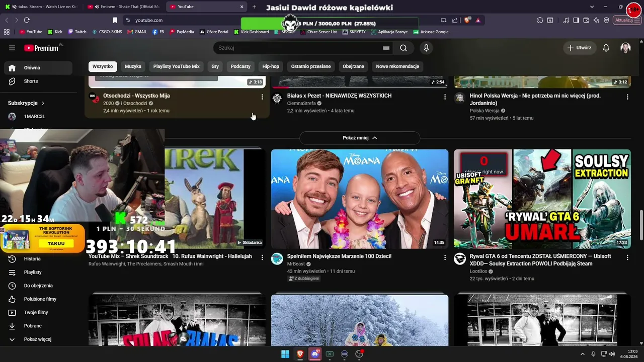Open Do obejrzenia watch later list
The image size is (644, 362).
coord(38,286)
